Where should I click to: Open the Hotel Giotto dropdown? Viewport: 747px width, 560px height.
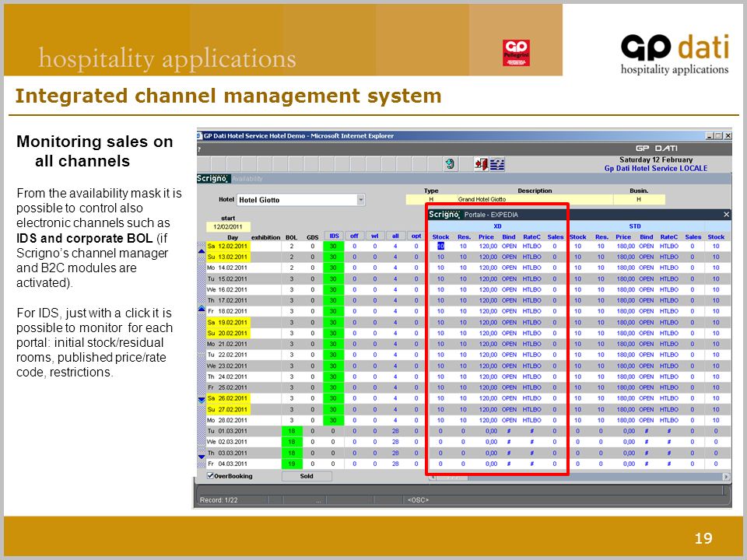coord(361,200)
